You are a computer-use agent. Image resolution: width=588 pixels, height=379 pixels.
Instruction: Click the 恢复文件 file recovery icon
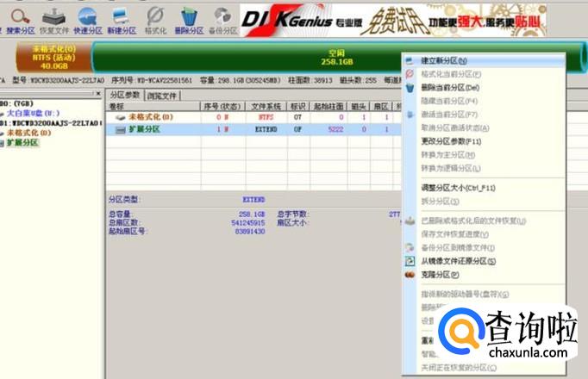[x=54, y=21]
